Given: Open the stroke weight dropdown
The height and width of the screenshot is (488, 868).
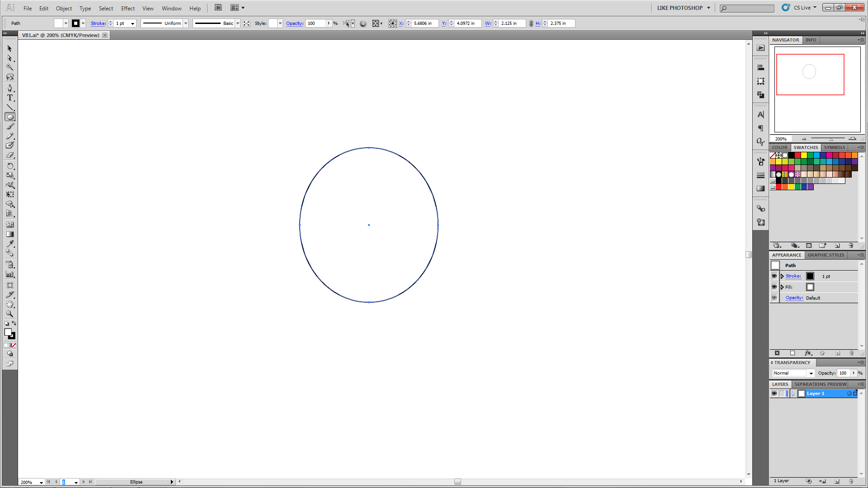Looking at the screenshot, I should point(132,23).
